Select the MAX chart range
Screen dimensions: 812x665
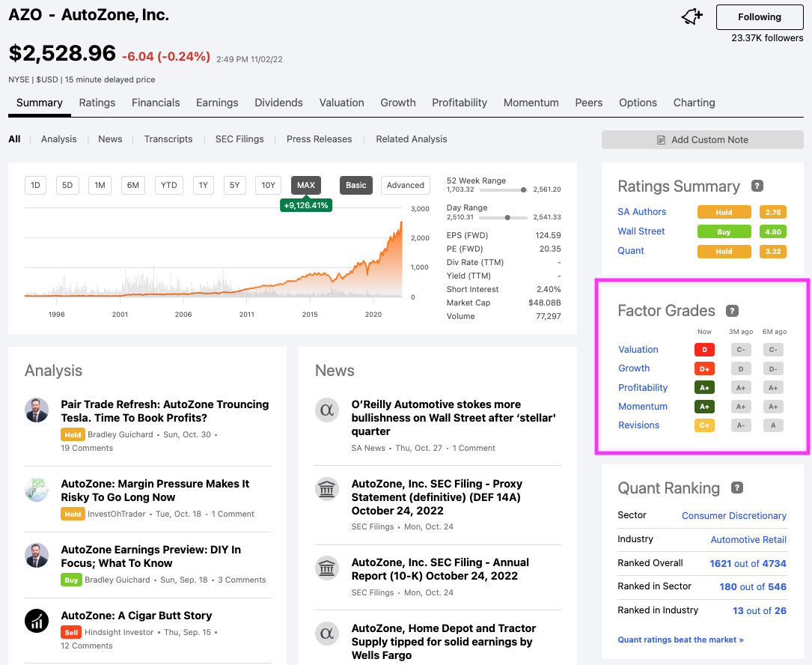[306, 185]
